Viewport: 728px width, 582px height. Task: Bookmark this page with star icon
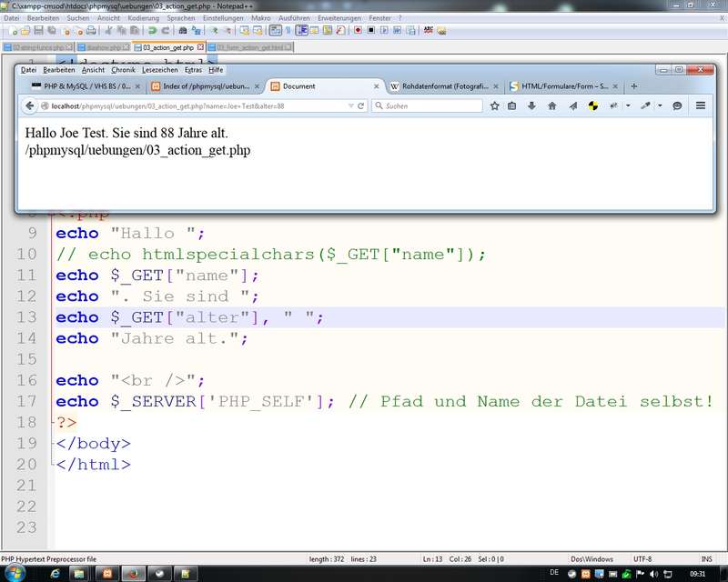[x=495, y=106]
